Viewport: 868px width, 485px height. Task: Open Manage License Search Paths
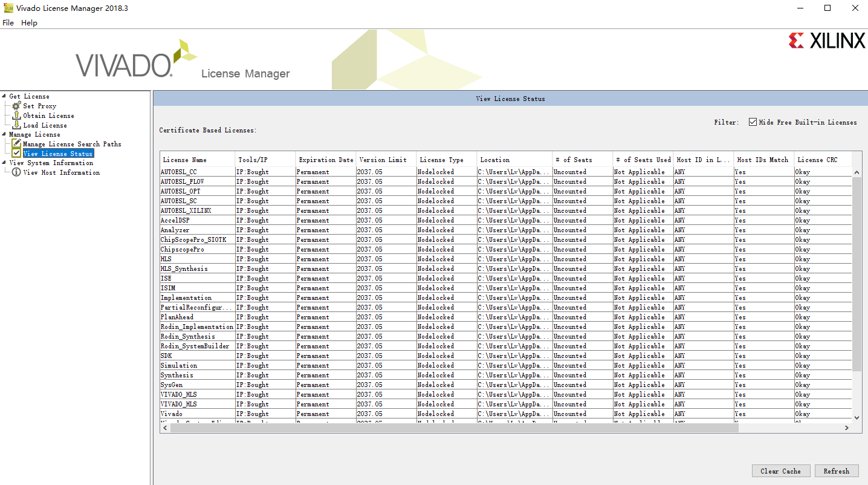point(72,144)
